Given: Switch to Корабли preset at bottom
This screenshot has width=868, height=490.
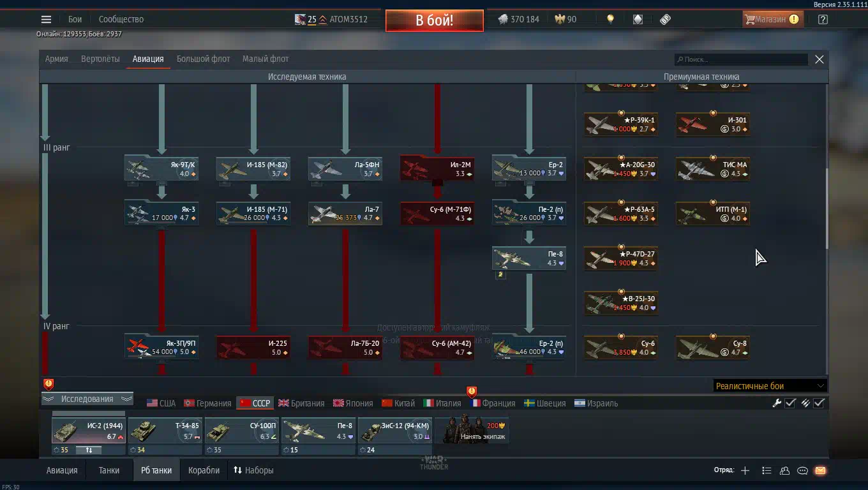Looking at the screenshot, I should 204,470.
